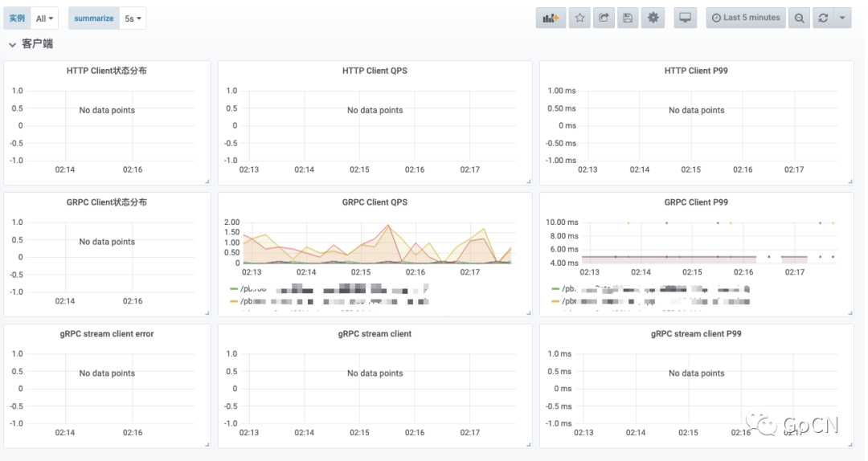
Task: Open the Last 5 minutes time picker
Action: (x=746, y=18)
